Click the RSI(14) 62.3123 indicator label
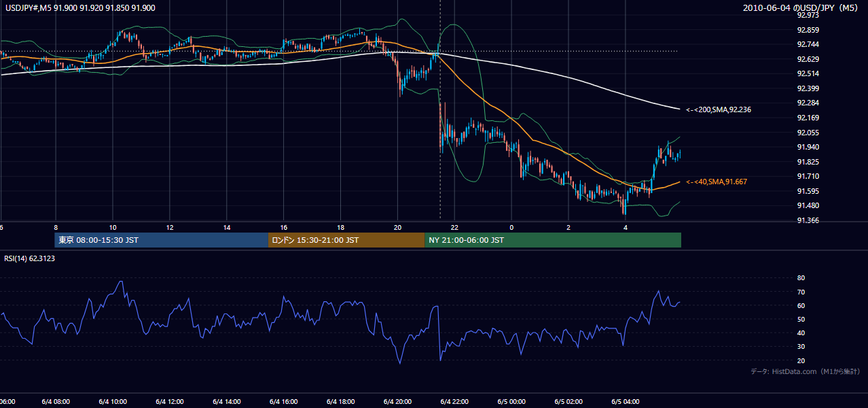Screen dimensions: 868x408 click(x=28, y=258)
